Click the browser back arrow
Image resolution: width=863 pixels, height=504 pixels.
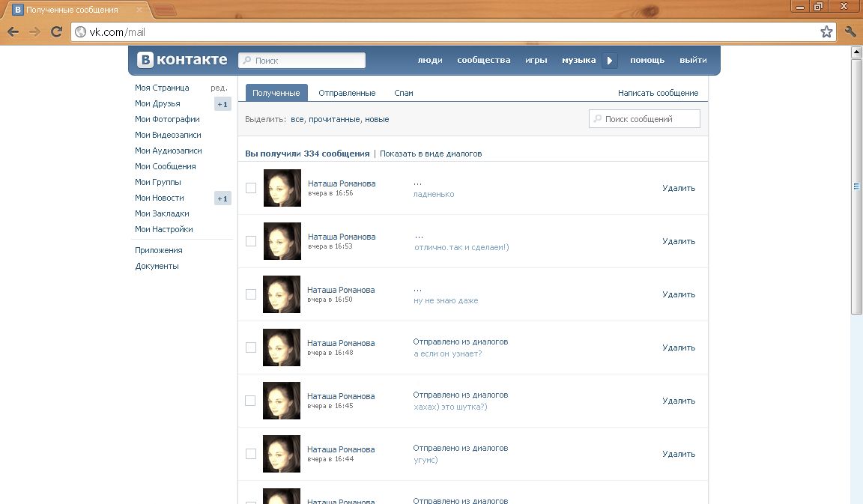(13, 32)
